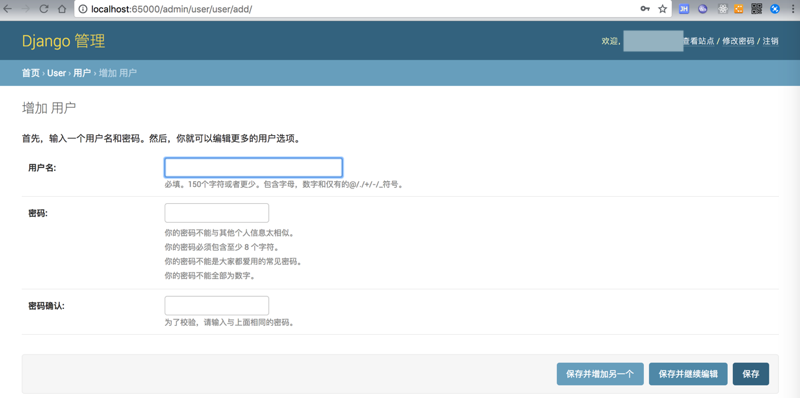Click the 用户名 input field
800x398 pixels.
click(x=253, y=167)
